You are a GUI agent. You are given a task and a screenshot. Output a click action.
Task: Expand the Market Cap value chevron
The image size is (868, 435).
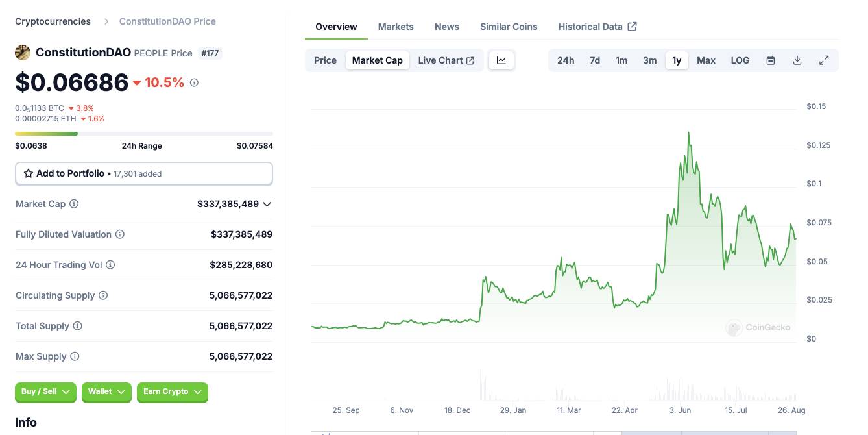coord(267,204)
